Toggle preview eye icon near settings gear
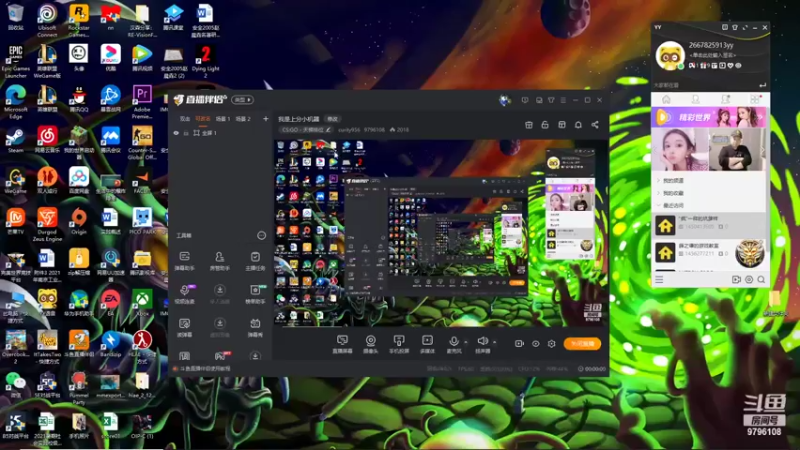The width and height of the screenshot is (800, 450). click(536, 343)
